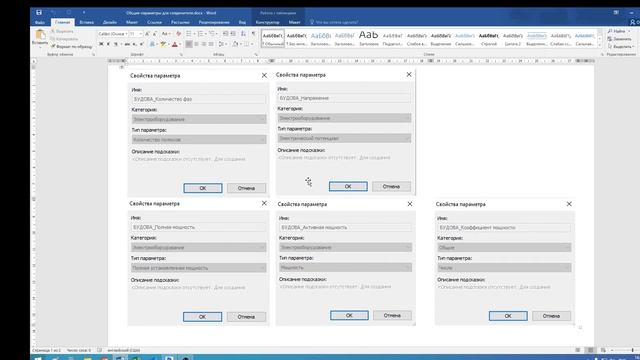This screenshot has width=640, height=360.
Task: Apply a bulleted list
Action: pyautogui.click(x=189, y=34)
